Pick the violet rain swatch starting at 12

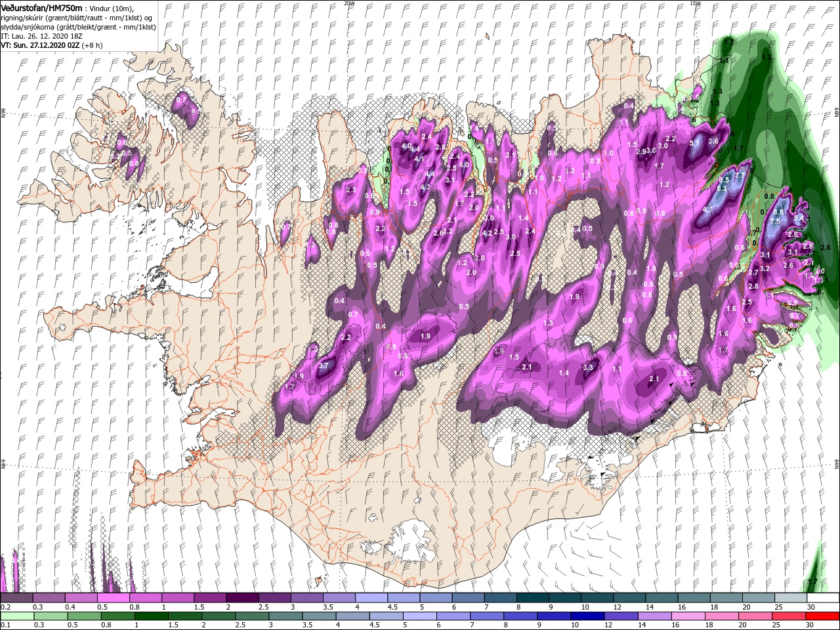[x=621, y=616]
